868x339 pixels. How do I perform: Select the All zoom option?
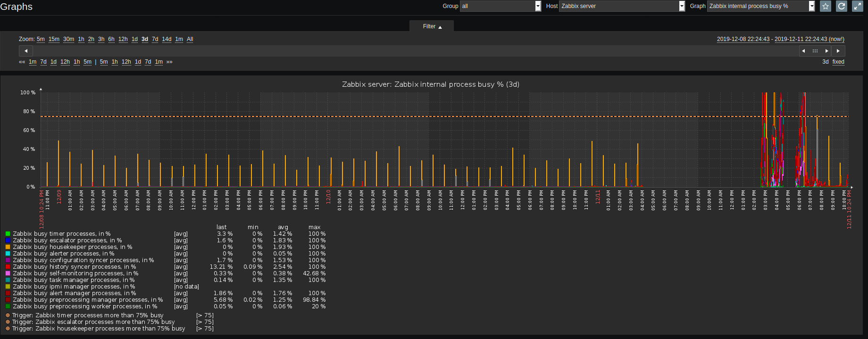190,39
